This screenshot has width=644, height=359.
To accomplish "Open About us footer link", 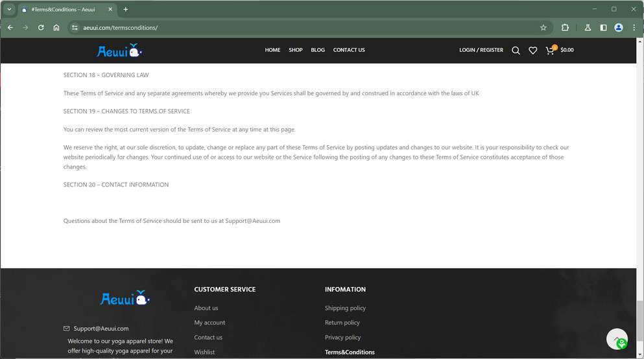I will coord(206,308).
